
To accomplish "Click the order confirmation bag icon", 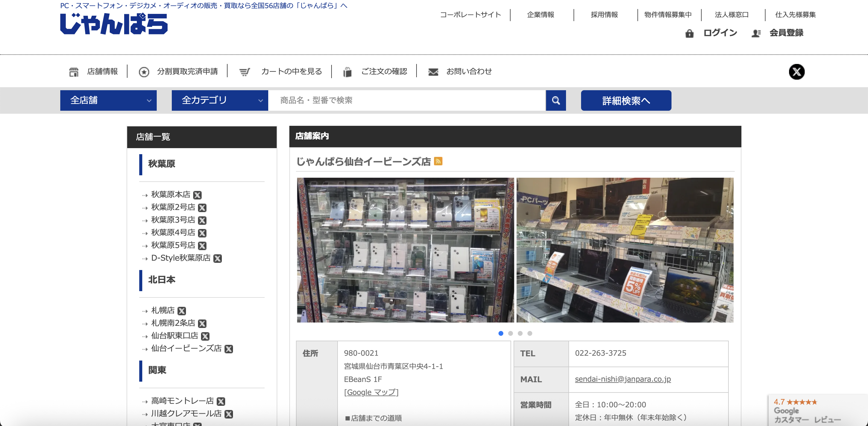I will (348, 72).
